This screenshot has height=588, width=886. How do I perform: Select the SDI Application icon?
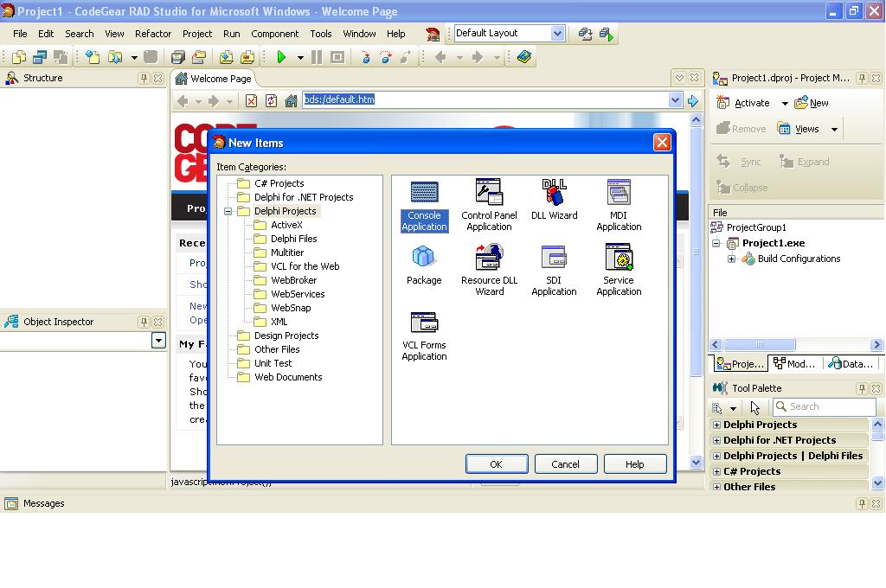pyautogui.click(x=554, y=257)
